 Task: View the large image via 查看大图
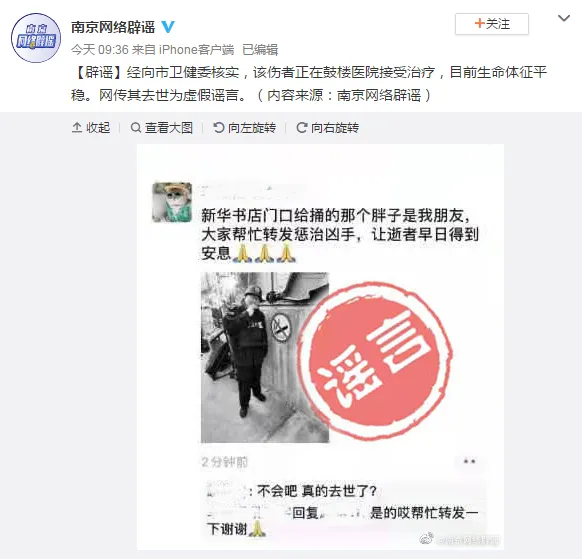pyautogui.click(x=162, y=128)
